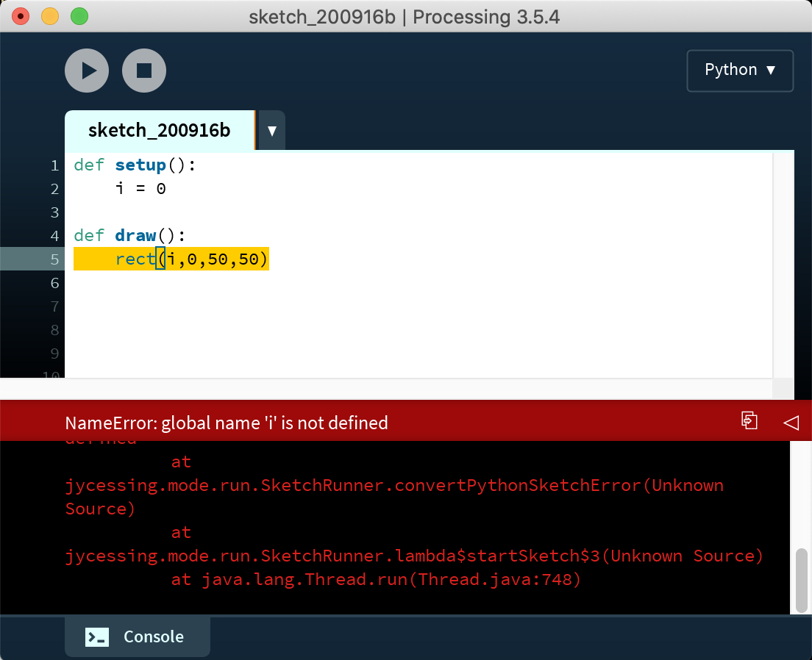Close the Processing window with the red button
Image resolution: width=812 pixels, height=660 pixels.
21,16
